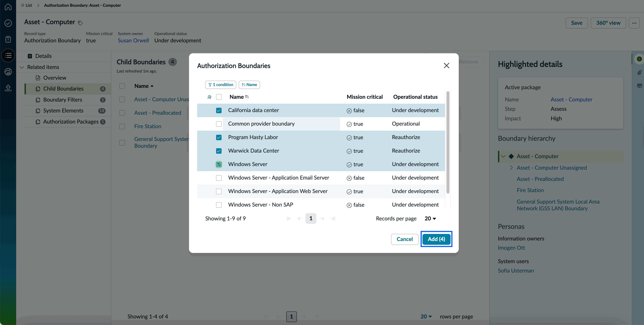Check the Fire Station child boundary row
The height and width of the screenshot is (325, 644).
[122, 127]
